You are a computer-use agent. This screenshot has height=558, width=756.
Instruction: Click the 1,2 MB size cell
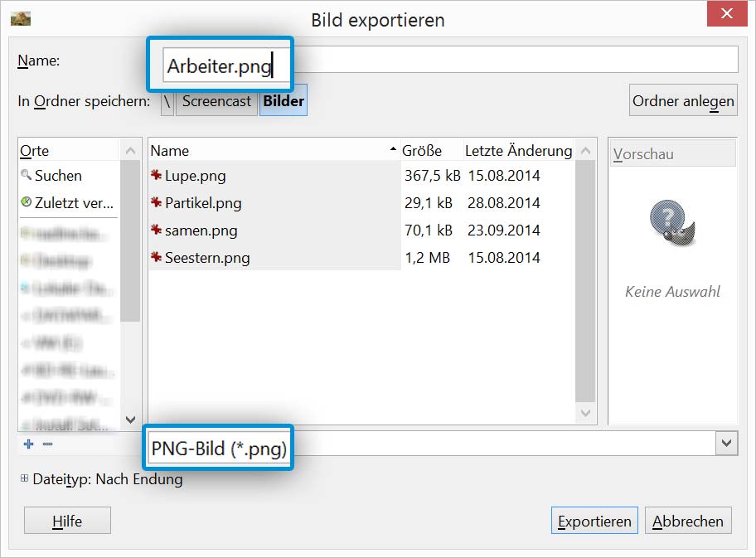click(427, 258)
